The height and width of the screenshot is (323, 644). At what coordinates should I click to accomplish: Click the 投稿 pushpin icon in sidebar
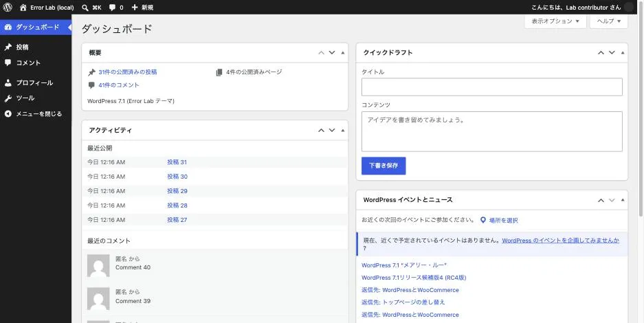click(8, 47)
